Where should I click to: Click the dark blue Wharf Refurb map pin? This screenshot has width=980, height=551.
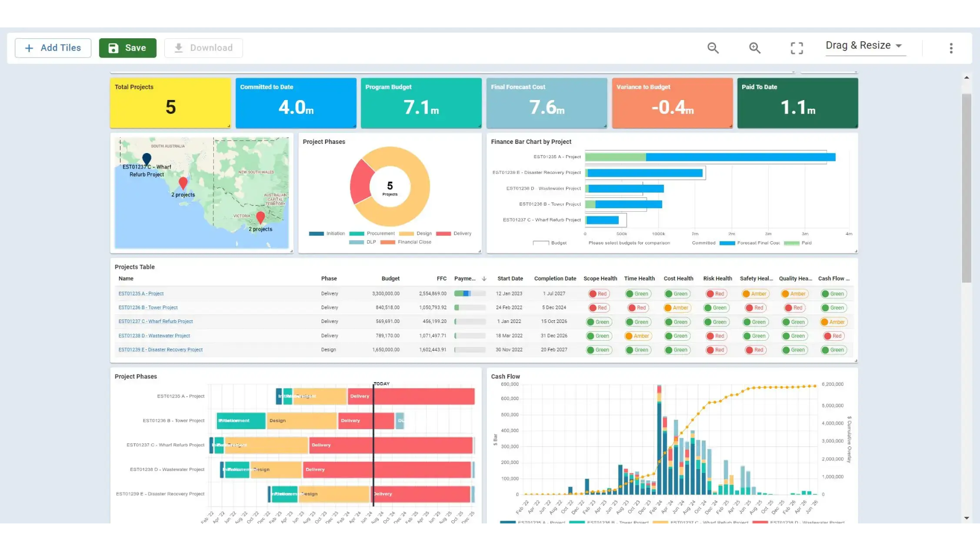(146, 159)
